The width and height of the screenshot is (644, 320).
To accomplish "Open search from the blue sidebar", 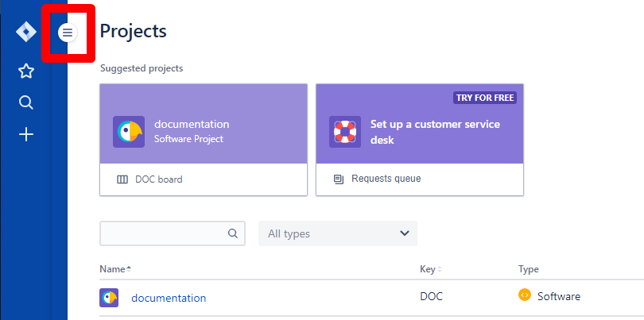I will tap(26, 102).
